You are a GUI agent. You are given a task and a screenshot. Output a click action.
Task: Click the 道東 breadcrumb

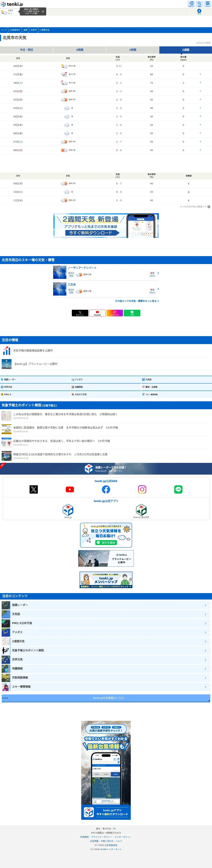[25, 30]
